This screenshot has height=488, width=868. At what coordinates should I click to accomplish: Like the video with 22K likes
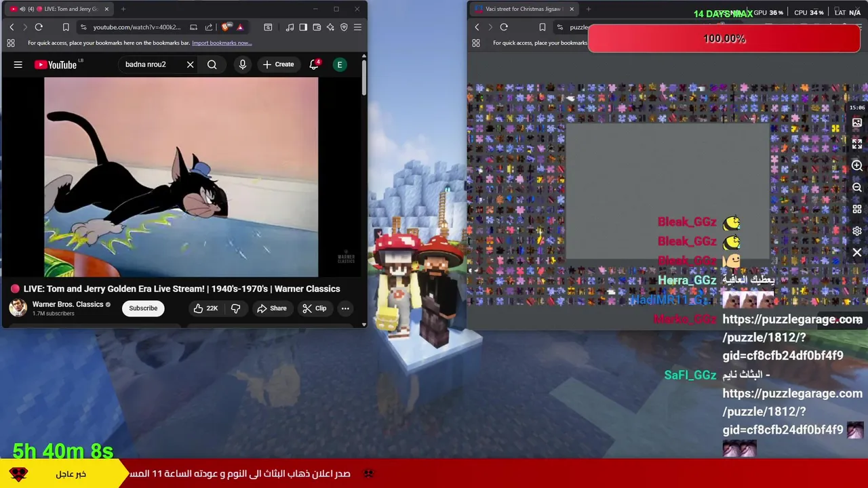pyautogui.click(x=205, y=308)
